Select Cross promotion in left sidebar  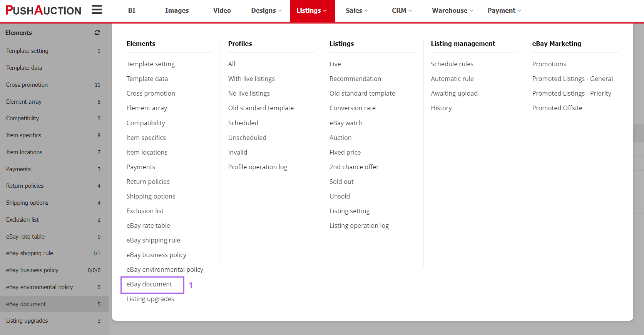[x=27, y=85]
